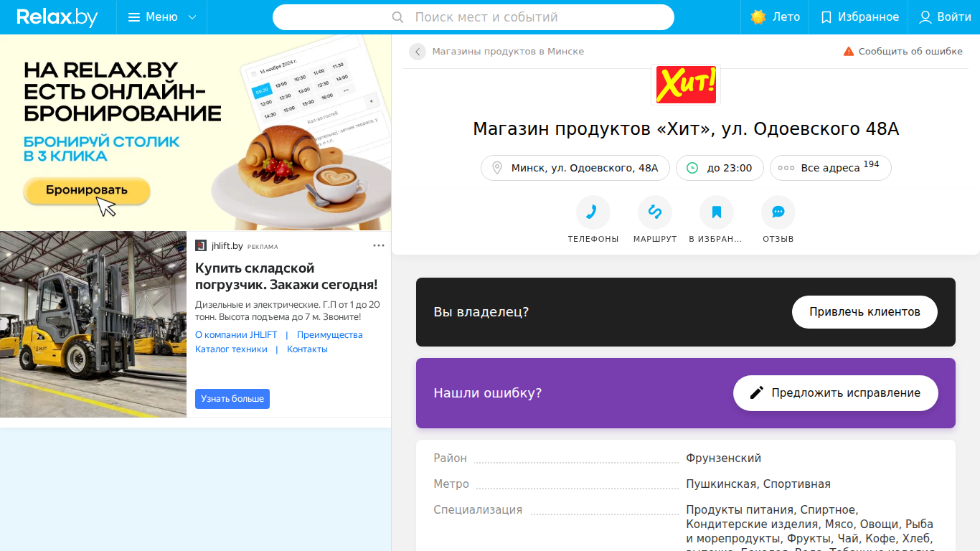Image resolution: width=980 pixels, height=551 pixels.
Task: Open the Меню dropdown
Action: pyautogui.click(x=162, y=17)
